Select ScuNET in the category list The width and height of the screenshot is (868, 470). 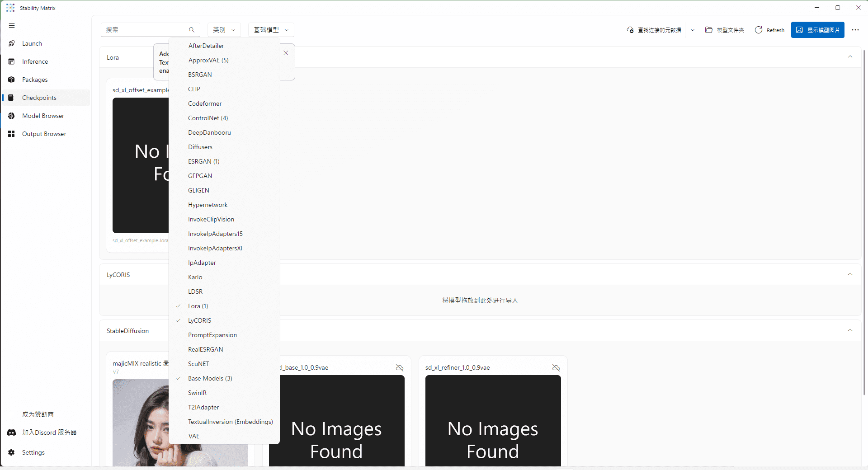[224, 364]
